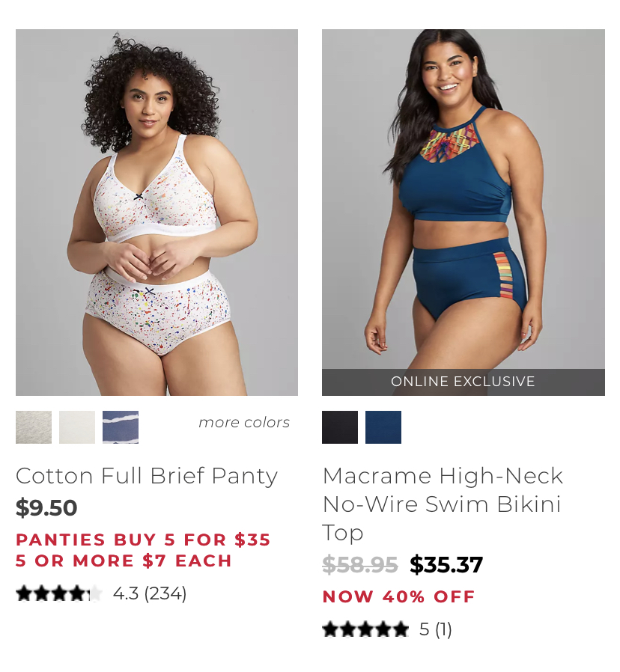Show more colors for the brief panty
The image size is (620, 672).
(x=244, y=423)
